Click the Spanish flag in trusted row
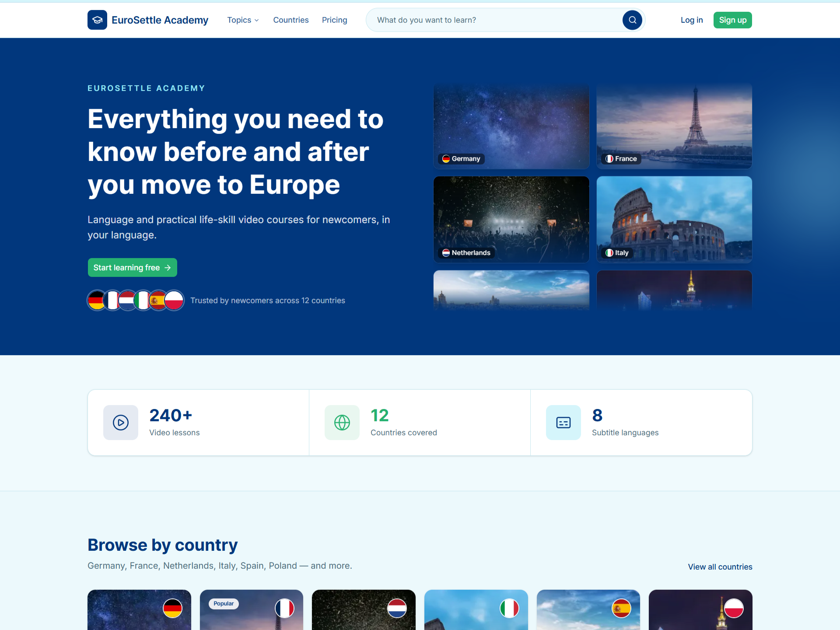Screen dimensions: 840x630 [x=157, y=300]
